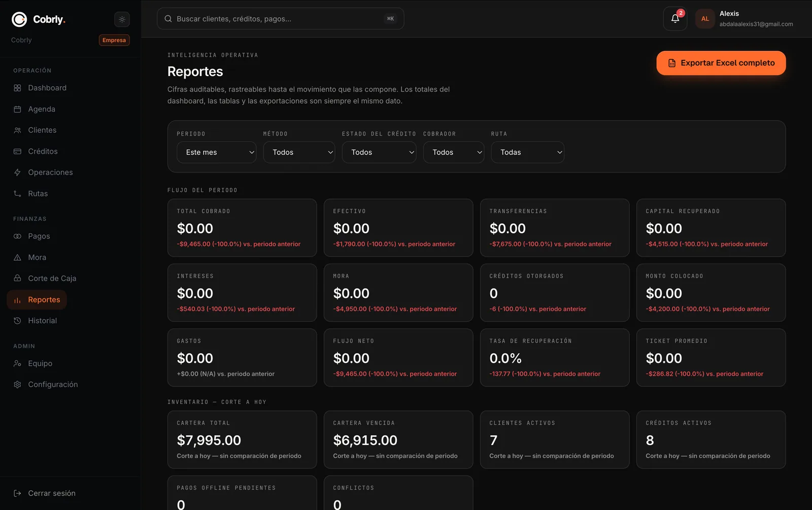
Task: Click the Clientes Activos value 7
Action: (x=494, y=440)
